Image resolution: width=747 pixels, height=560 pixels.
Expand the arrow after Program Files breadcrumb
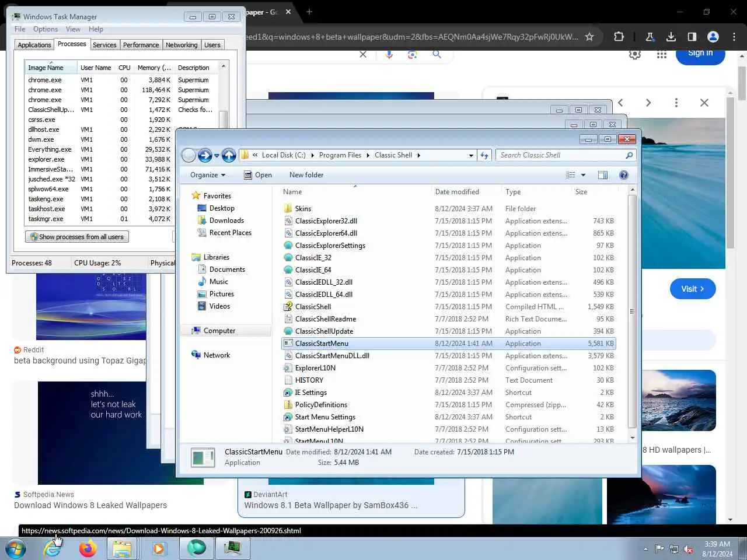click(368, 155)
